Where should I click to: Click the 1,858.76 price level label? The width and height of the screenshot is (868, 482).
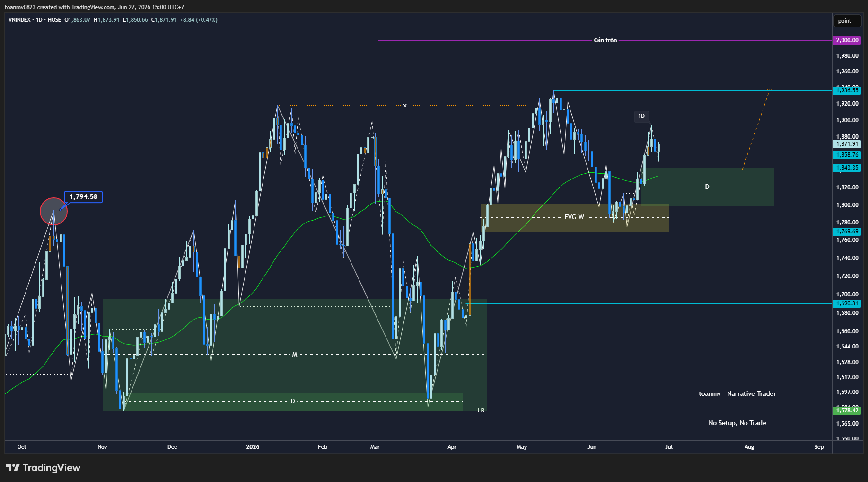pyautogui.click(x=847, y=155)
